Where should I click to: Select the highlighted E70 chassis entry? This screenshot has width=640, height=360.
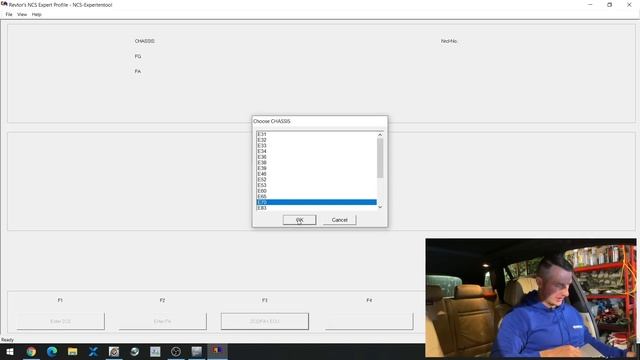point(316,202)
